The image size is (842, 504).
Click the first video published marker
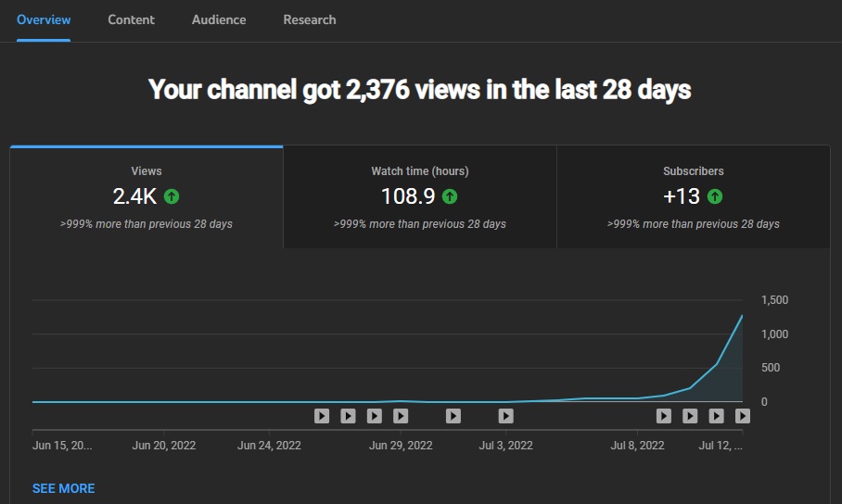[322, 416]
